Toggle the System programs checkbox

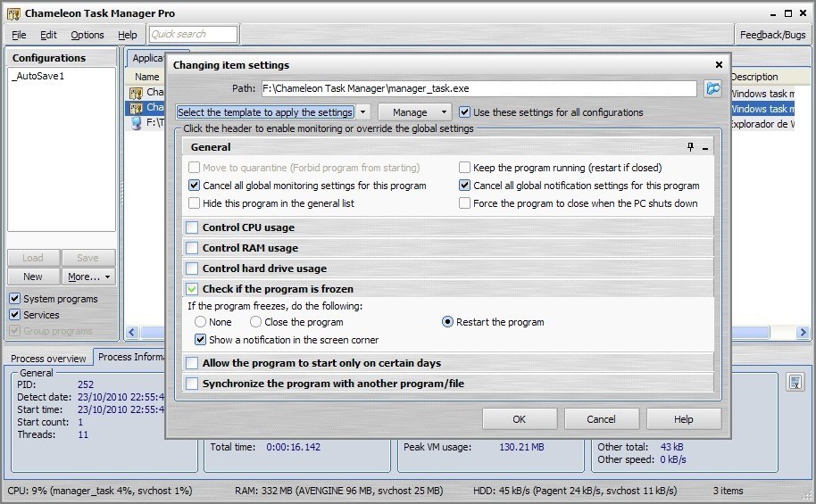click(15, 299)
